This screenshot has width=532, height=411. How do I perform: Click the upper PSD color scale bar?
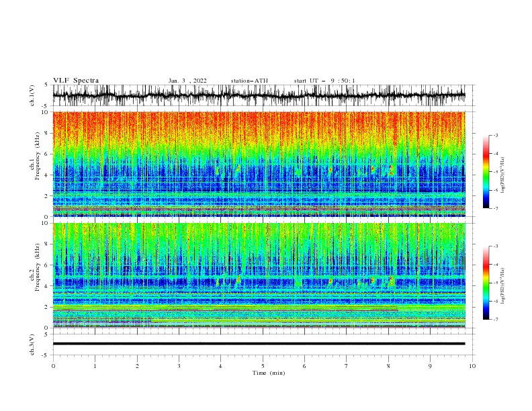click(486, 171)
